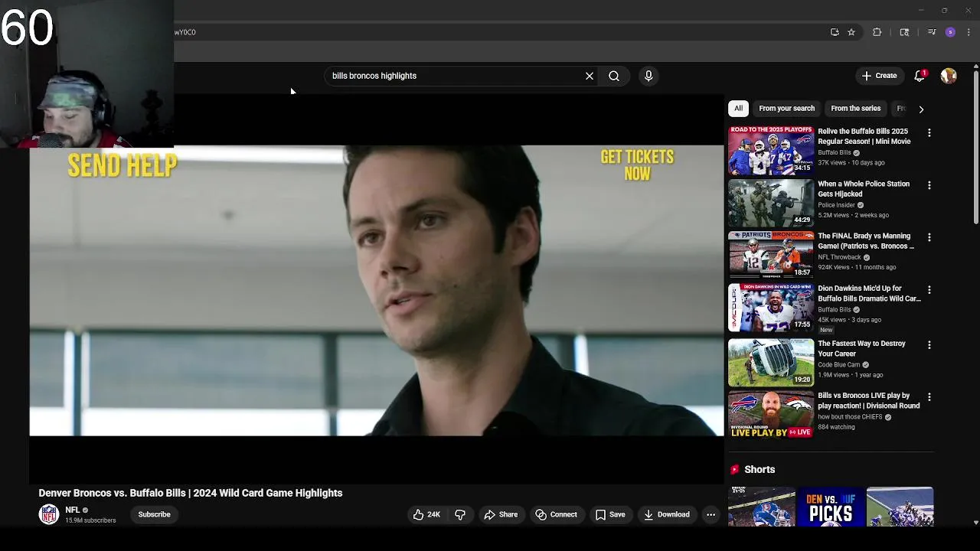
Task: Save the video to a playlist
Action: (x=610, y=514)
